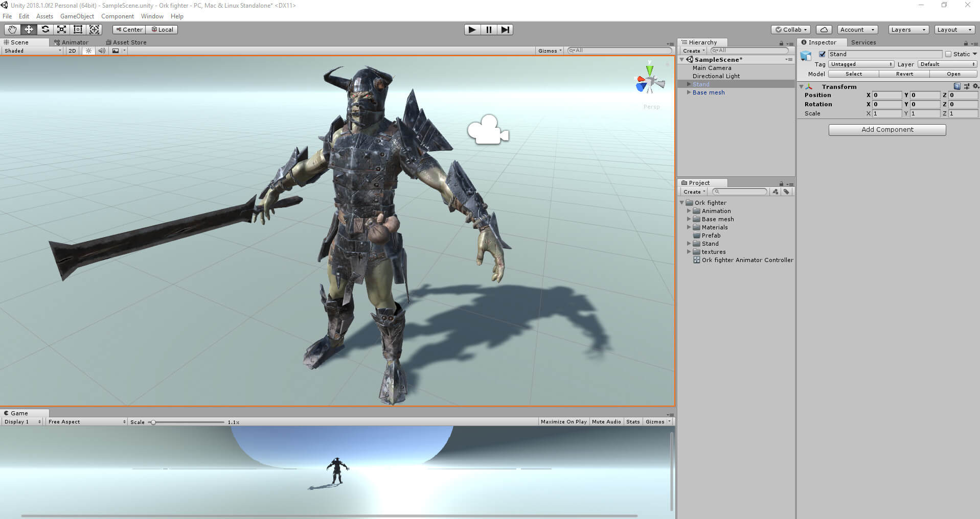Viewport: 980px width, 519px height.
Task: Toggle scene lighting sun icon
Action: (89, 51)
